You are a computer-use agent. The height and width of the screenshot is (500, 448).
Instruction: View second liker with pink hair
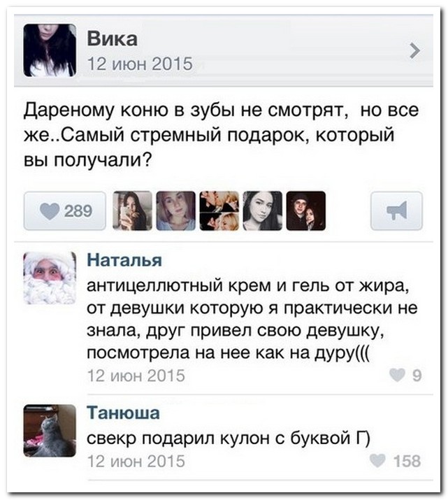[175, 210]
